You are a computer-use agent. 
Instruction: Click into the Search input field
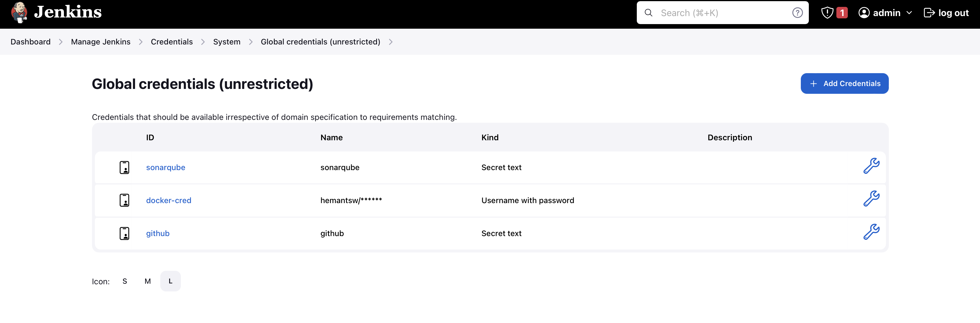point(723,13)
